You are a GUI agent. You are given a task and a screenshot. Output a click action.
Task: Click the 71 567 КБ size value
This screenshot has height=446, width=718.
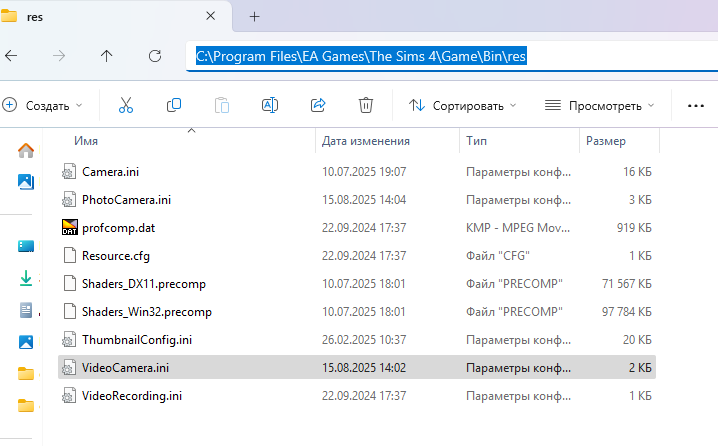click(626, 283)
